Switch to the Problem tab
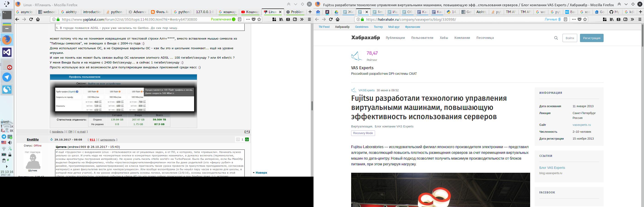The width and height of the screenshot is (644, 207). tap(295, 12)
